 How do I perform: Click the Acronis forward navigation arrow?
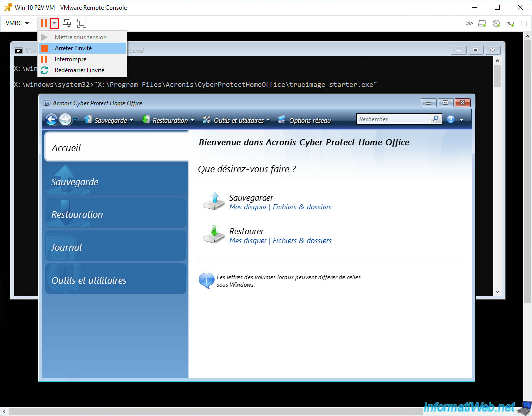[65, 119]
